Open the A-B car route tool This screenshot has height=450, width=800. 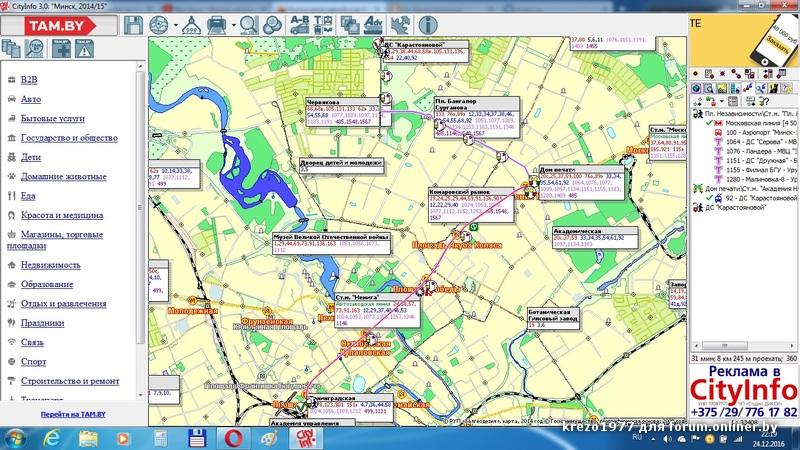(x=299, y=25)
